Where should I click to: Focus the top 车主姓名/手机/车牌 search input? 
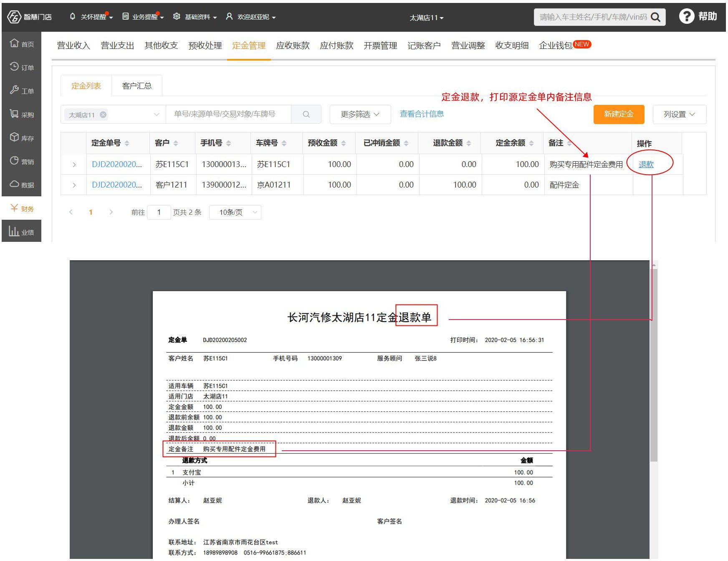click(593, 17)
